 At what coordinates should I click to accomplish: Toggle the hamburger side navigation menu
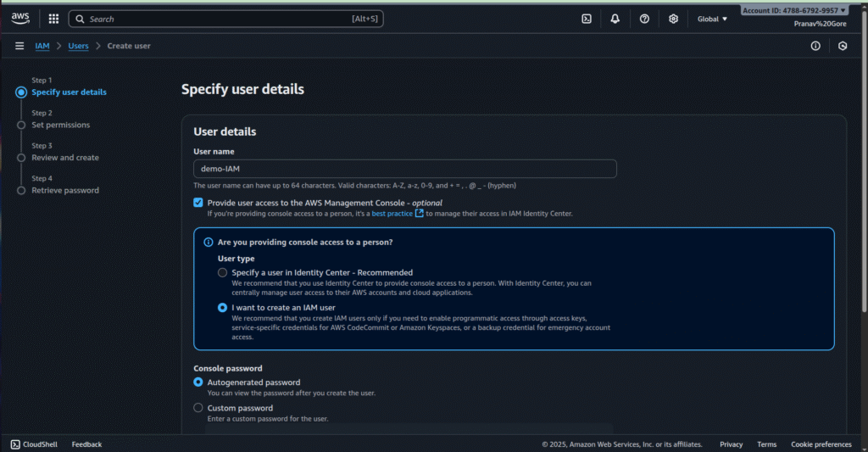tap(19, 46)
